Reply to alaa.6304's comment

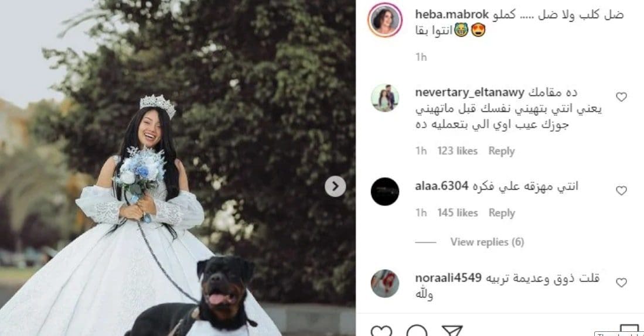pyautogui.click(x=502, y=213)
